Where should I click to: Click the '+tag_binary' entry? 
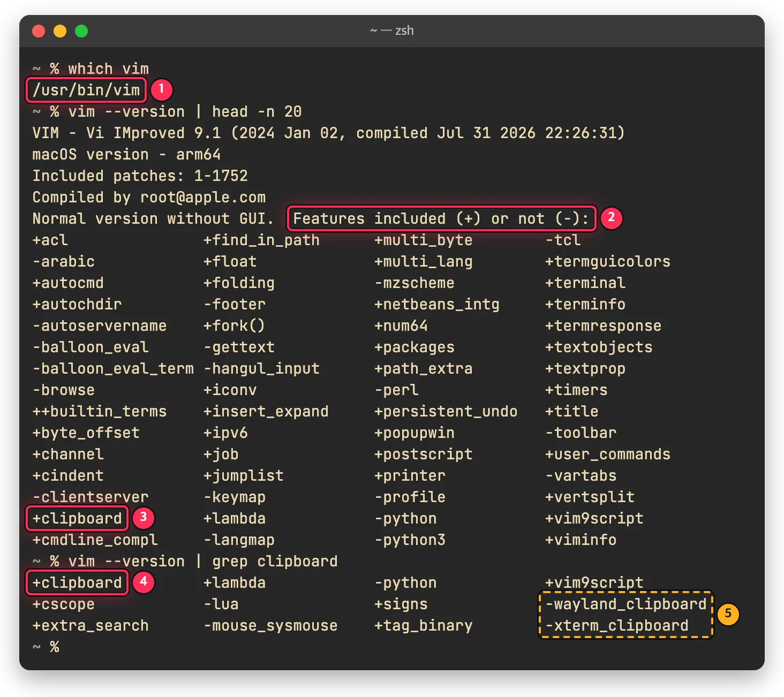(424, 625)
